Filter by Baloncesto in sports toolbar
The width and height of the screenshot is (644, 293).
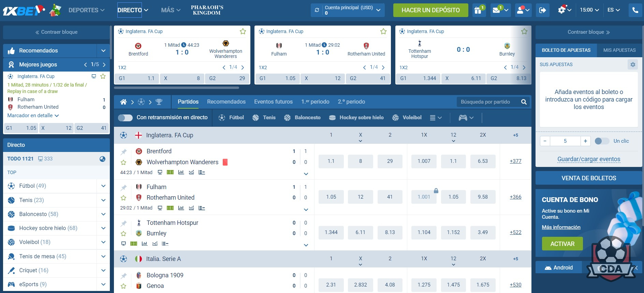(302, 118)
